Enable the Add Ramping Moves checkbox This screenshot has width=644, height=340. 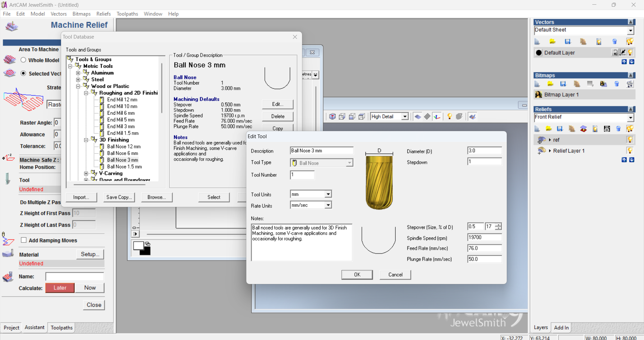pyautogui.click(x=24, y=240)
